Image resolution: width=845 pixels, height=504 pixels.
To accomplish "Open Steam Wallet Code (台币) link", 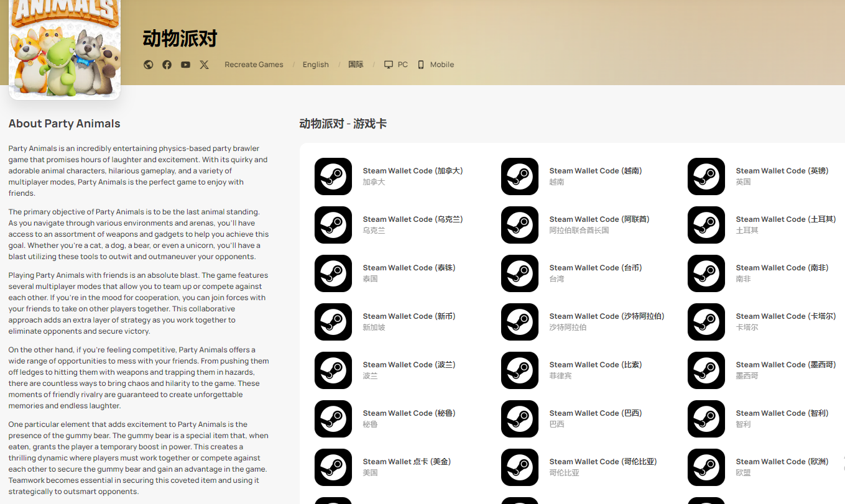I will coord(596,268).
